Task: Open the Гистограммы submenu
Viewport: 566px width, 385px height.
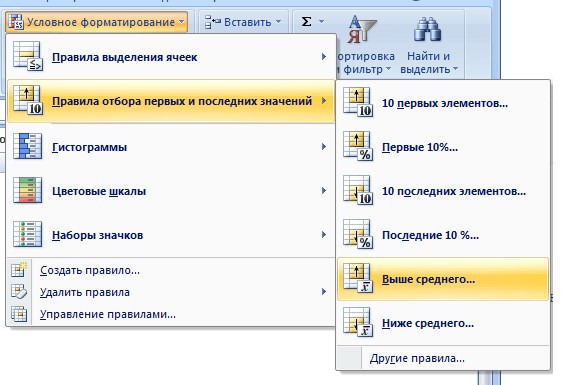Action: (170, 147)
